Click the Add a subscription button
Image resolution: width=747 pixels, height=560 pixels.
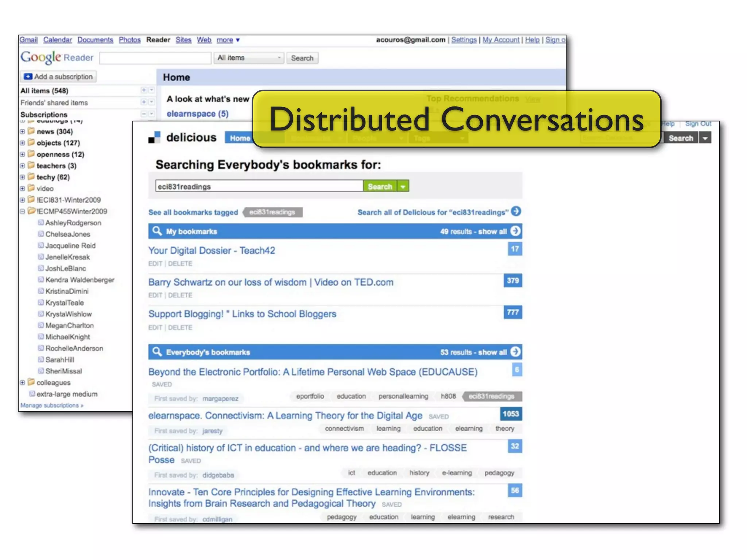coord(58,77)
